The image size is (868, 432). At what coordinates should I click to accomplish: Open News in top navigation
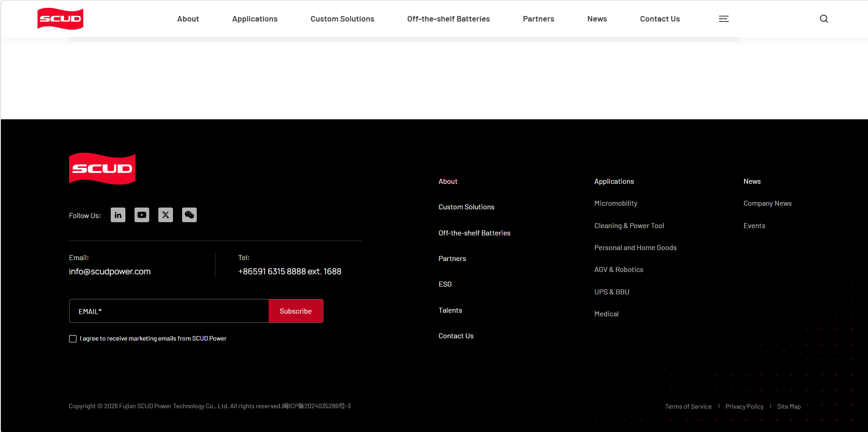(x=597, y=19)
